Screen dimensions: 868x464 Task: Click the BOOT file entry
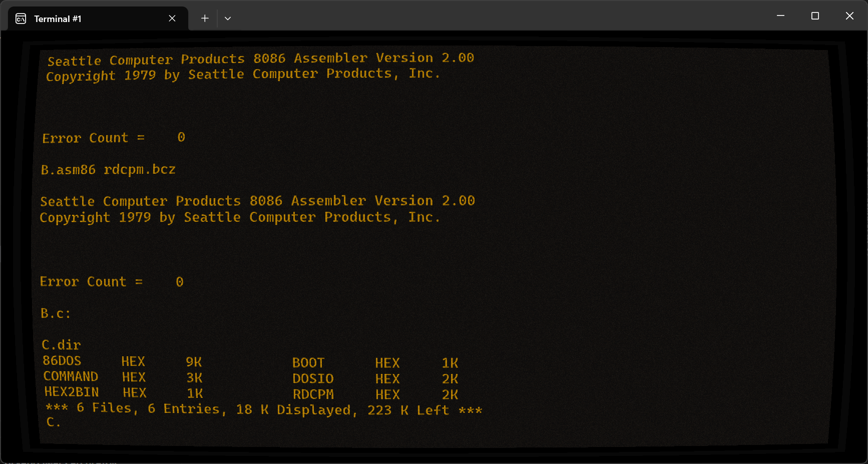click(375, 363)
